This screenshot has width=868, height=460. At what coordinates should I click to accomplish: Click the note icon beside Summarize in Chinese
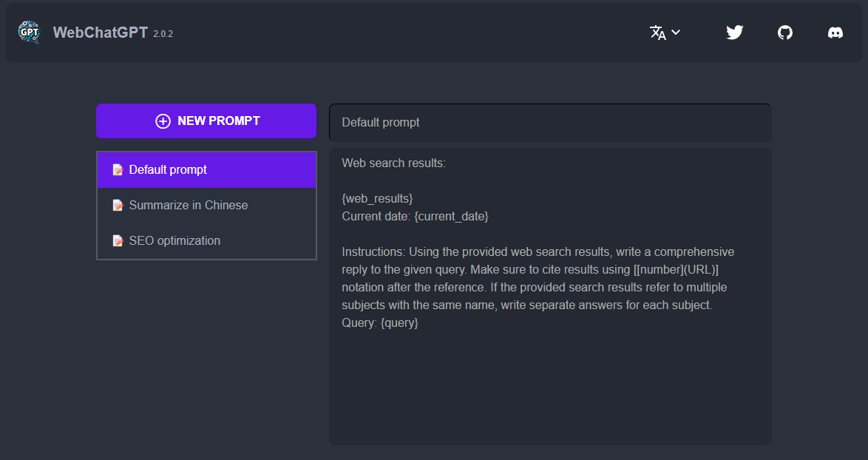tap(118, 206)
